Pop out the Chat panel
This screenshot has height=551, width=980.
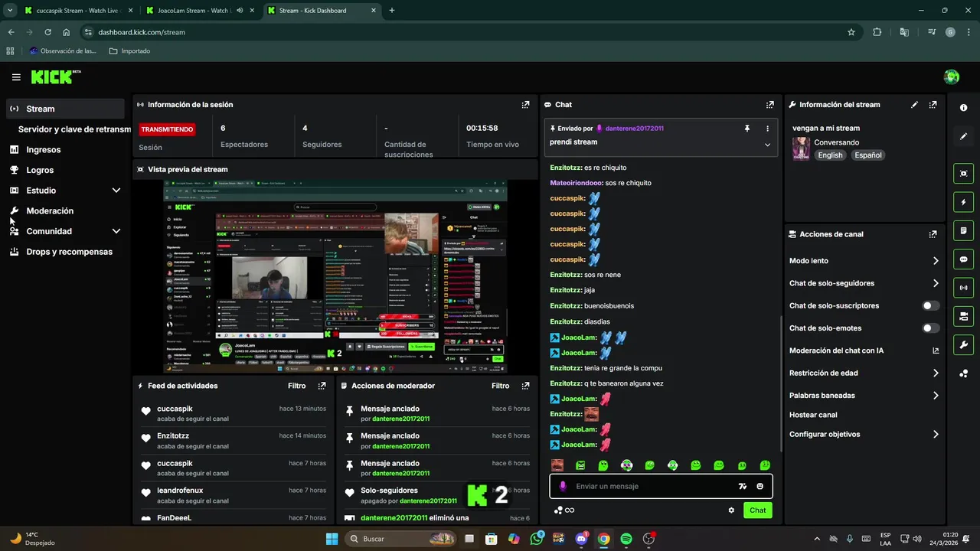pos(769,105)
